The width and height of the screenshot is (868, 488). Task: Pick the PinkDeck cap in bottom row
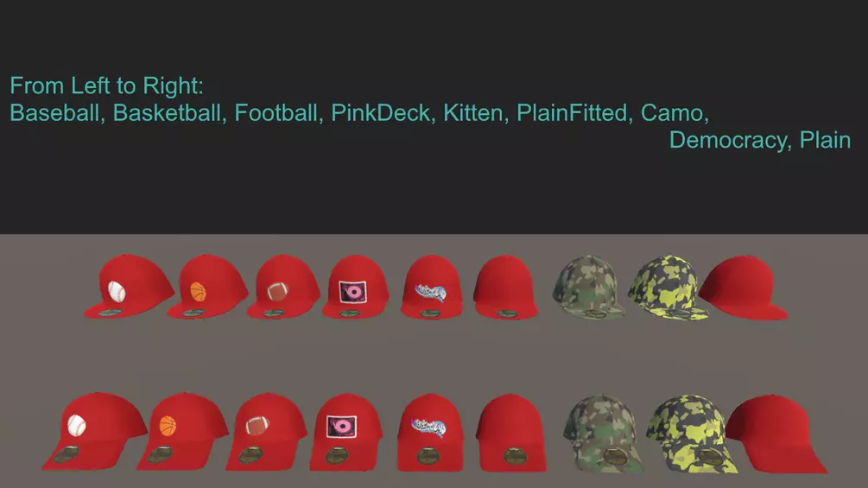click(346, 432)
